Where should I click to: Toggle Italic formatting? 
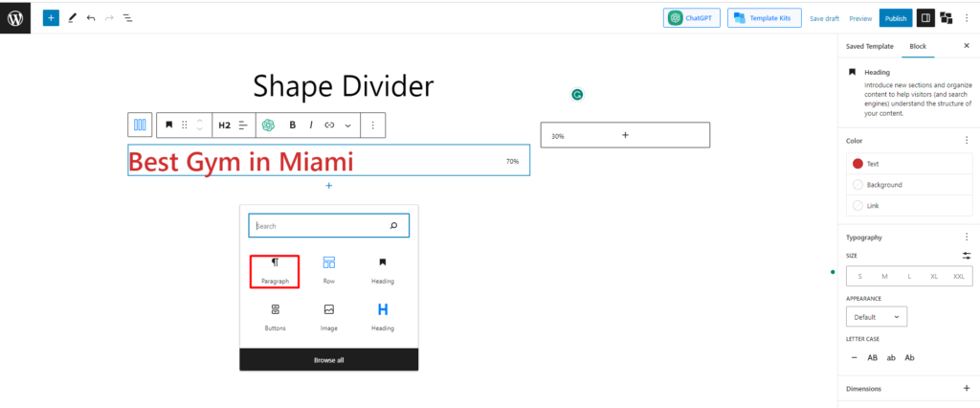pos(311,125)
